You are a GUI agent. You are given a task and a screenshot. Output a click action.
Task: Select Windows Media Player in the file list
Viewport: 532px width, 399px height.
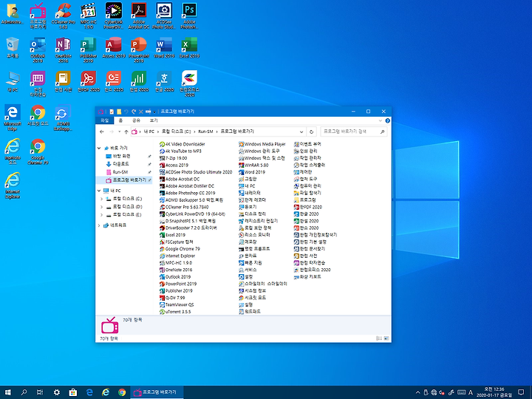coord(262,144)
